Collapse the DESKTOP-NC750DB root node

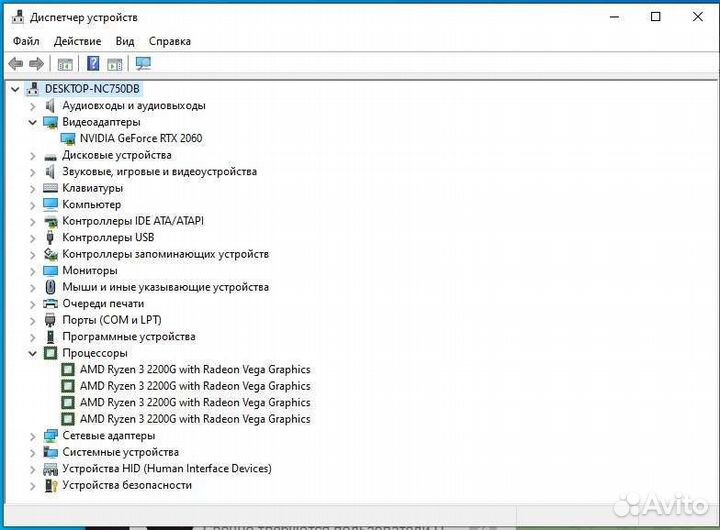(15, 89)
